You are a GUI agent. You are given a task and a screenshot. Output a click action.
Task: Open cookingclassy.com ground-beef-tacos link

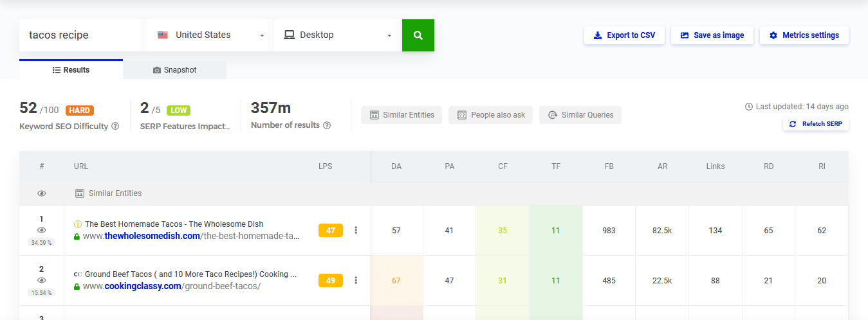[172, 286]
